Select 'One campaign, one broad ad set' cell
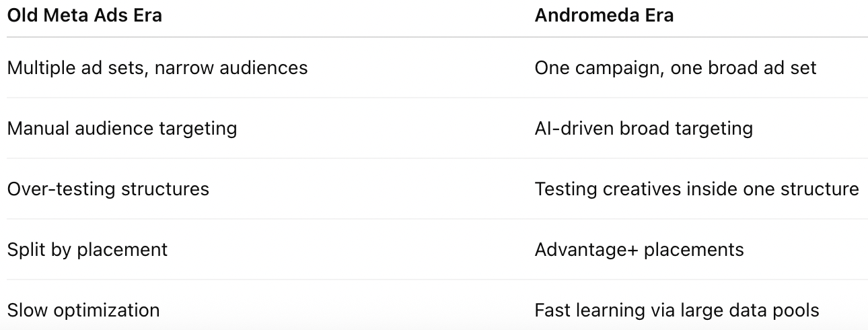The height and width of the screenshot is (330, 868). pos(676,68)
